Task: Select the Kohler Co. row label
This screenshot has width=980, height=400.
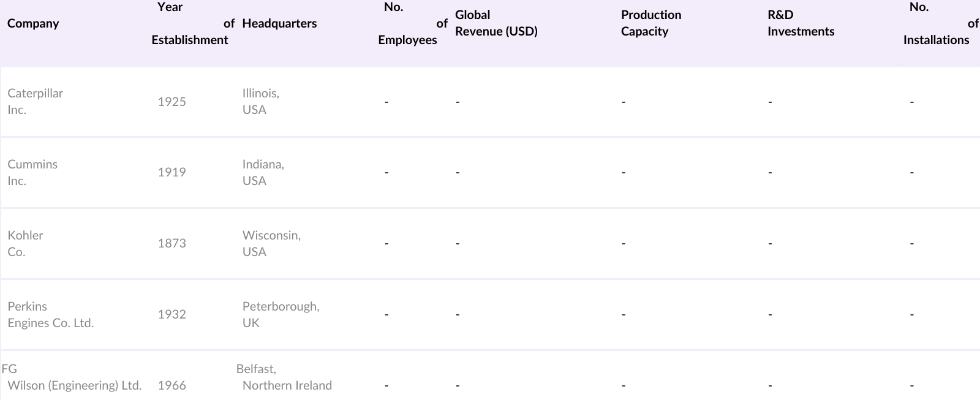Action: point(25,244)
